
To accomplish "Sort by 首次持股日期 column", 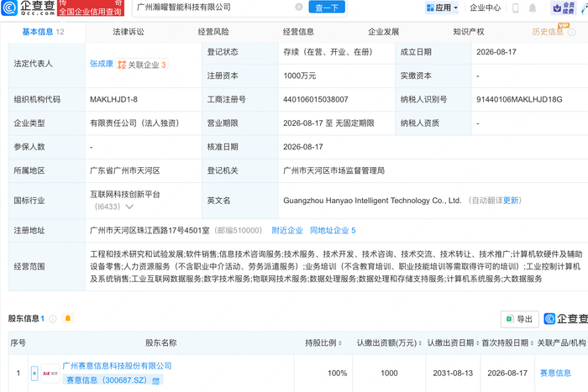I will 532,343.
